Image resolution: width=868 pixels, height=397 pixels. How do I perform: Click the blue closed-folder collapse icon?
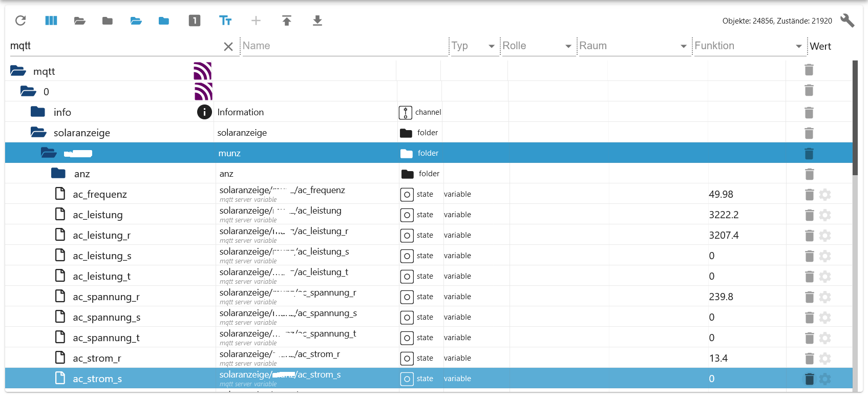tap(164, 20)
